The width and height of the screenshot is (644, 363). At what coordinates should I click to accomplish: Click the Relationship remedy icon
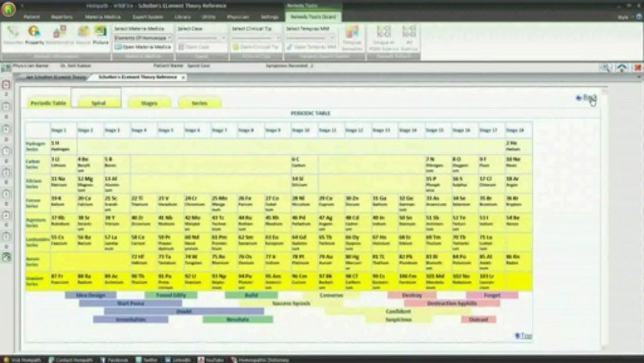[x=60, y=34]
